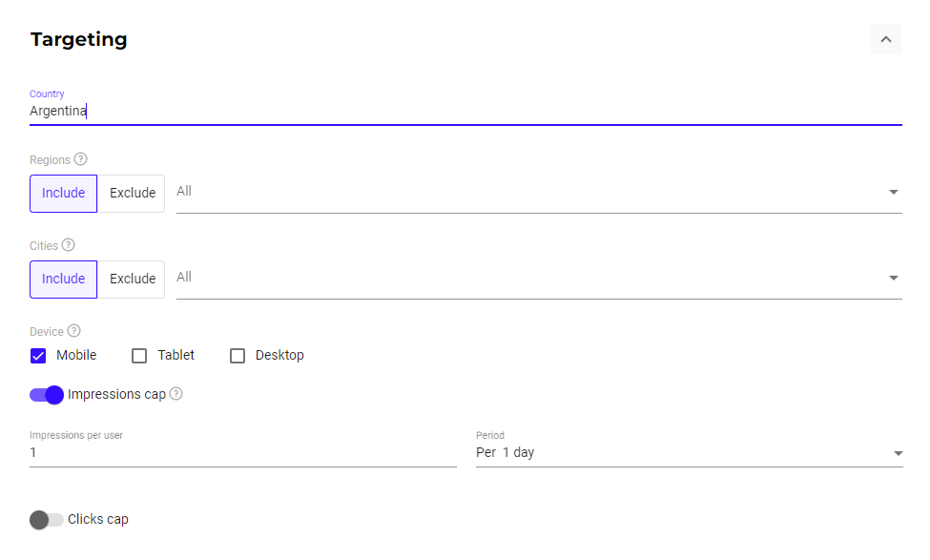This screenshot has width=930, height=560.
Task: Check the Tablet device checkbox
Action: click(138, 355)
